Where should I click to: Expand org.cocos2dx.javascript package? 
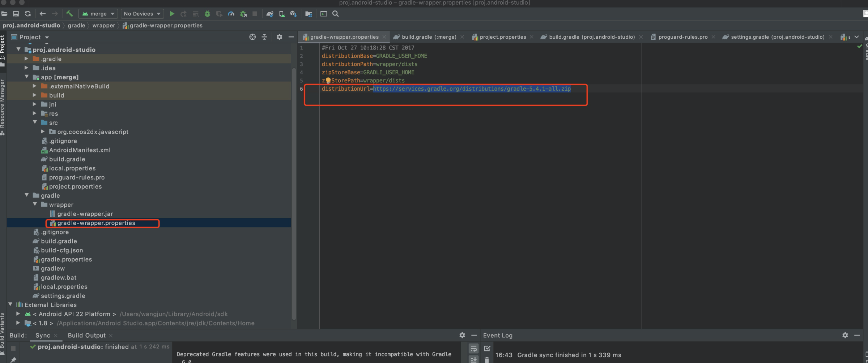click(43, 131)
